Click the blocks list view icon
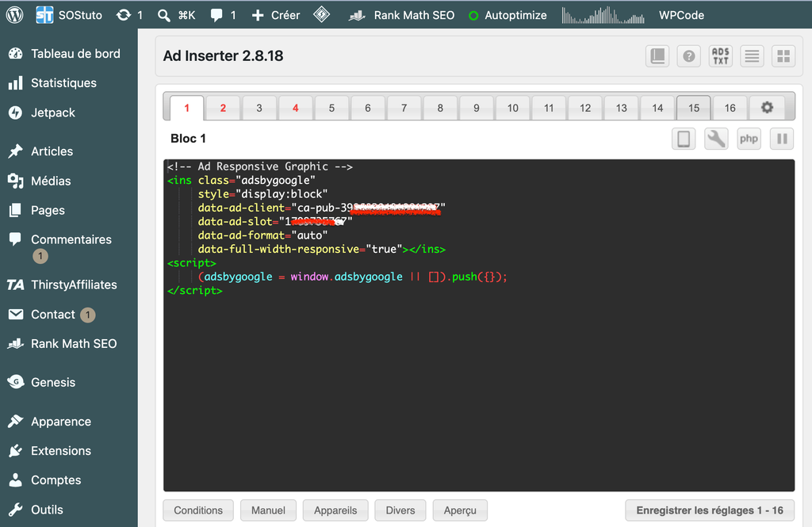 click(x=752, y=56)
